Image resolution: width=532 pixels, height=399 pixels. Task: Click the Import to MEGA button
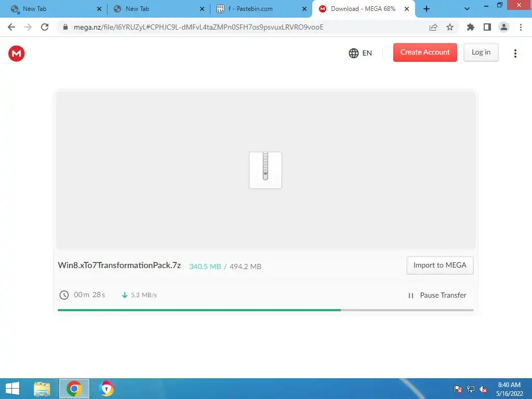(440, 265)
